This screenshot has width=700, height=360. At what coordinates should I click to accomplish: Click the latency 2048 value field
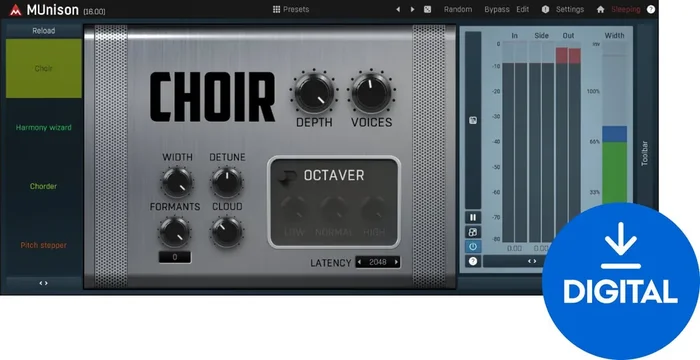pos(378,262)
